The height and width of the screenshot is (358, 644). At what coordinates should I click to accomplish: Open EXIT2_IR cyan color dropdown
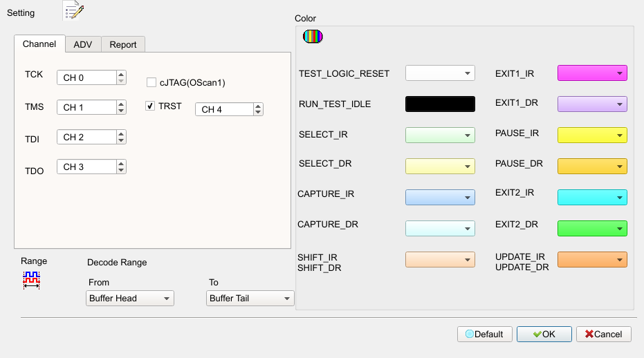click(592, 198)
